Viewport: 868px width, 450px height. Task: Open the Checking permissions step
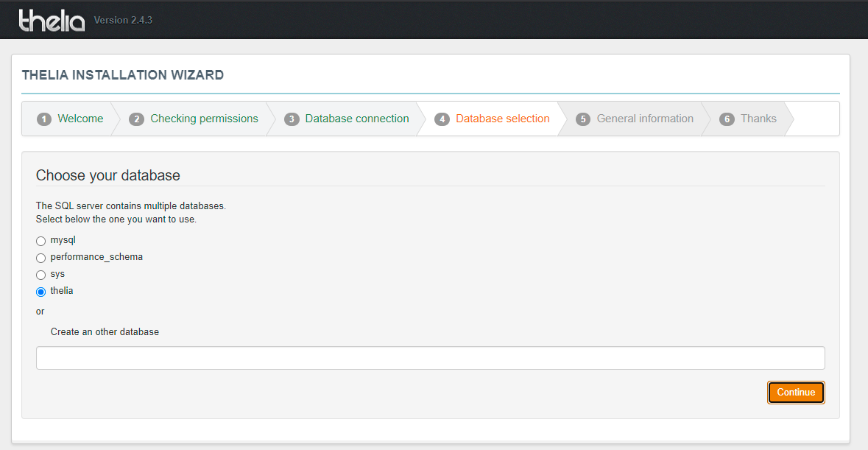[x=204, y=119]
